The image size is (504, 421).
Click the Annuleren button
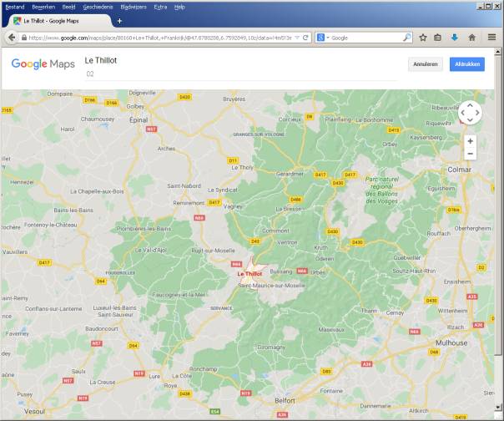pyautogui.click(x=426, y=64)
